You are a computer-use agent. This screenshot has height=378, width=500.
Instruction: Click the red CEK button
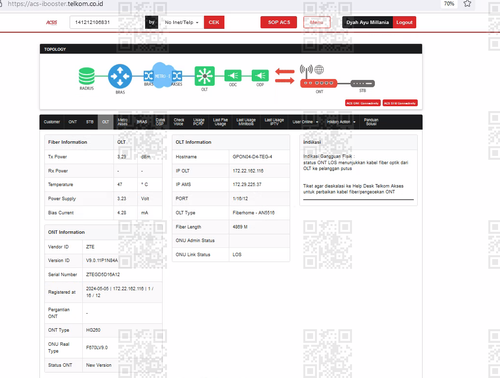tap(214, 22)
